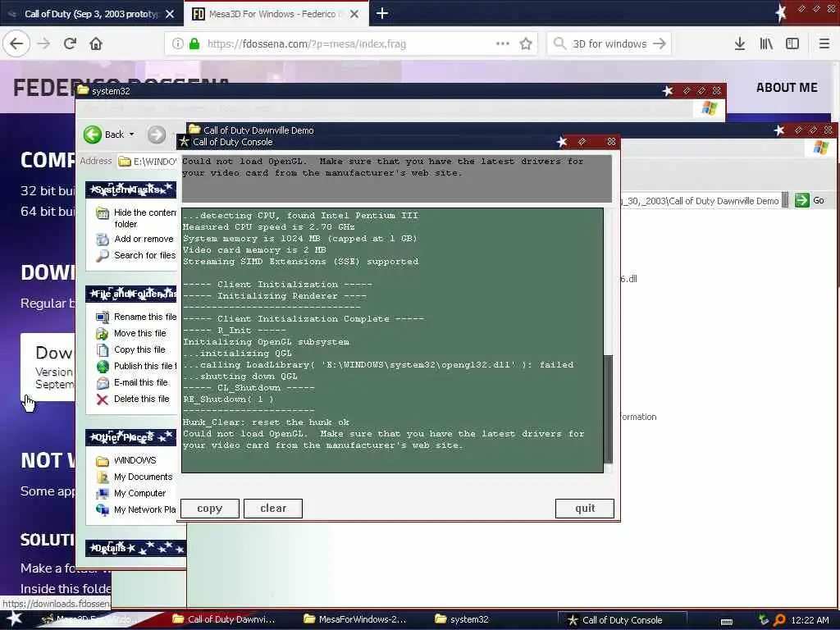Close the Mesa3D For Windows tab
The height and width of the screenshot is (630, 840).
[x=354, y=14]
